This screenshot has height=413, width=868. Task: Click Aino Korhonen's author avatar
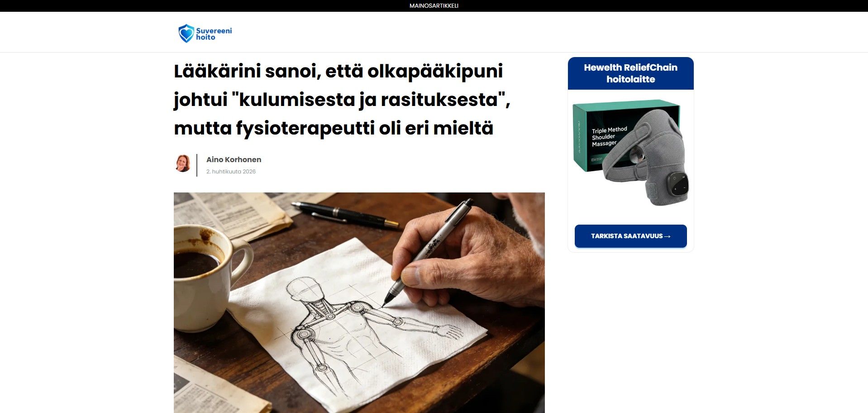183,164
